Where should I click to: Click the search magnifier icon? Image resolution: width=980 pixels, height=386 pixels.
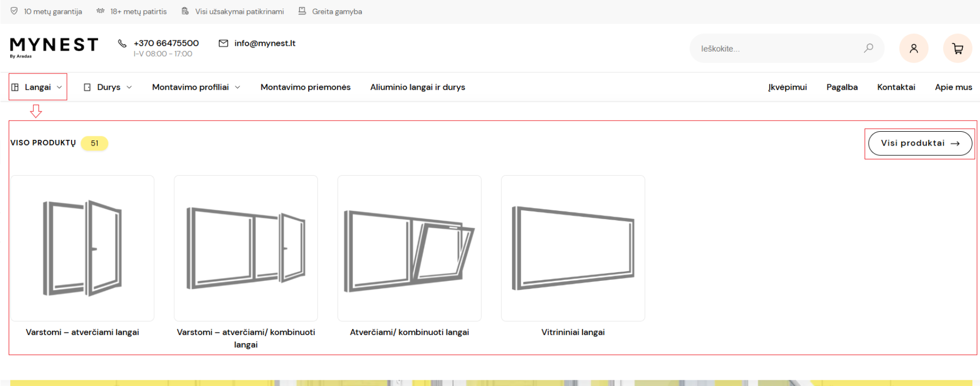[868, 48]
